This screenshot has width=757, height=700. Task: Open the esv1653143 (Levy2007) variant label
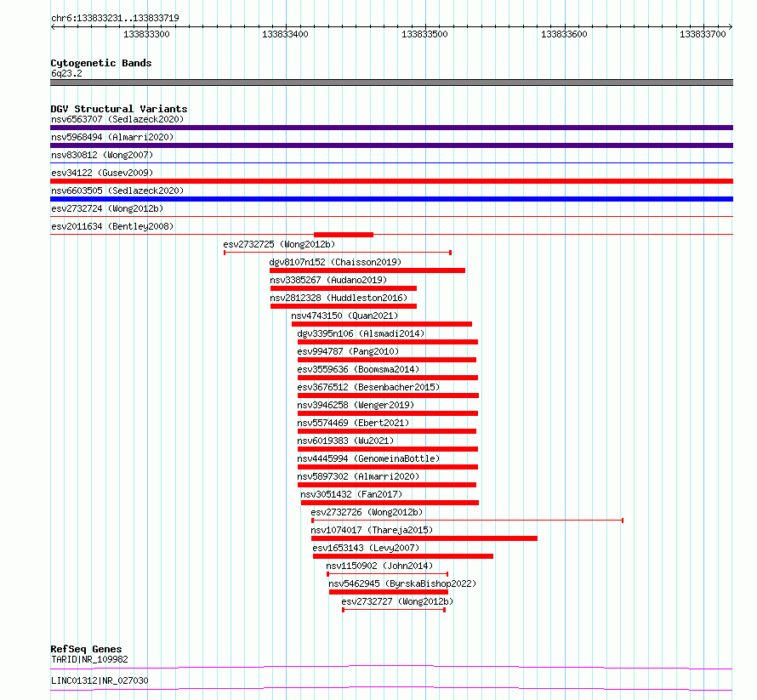(366, 548)
